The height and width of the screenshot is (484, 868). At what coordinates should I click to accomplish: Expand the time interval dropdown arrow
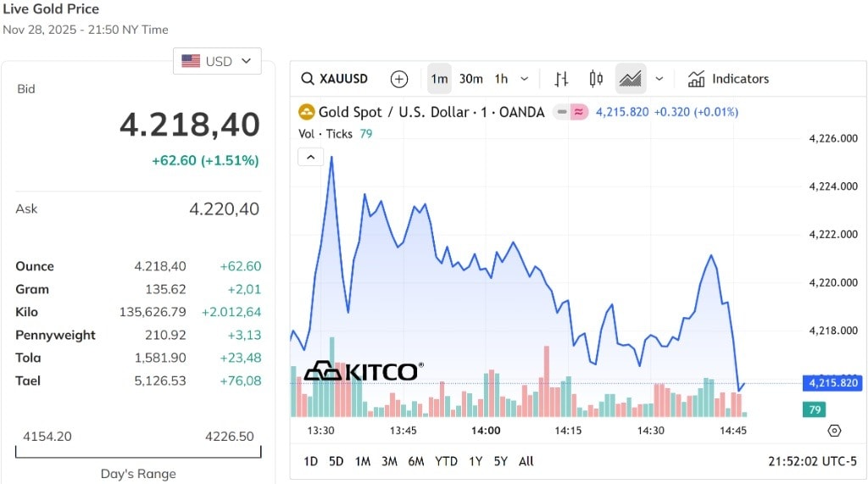click(524, 79)
